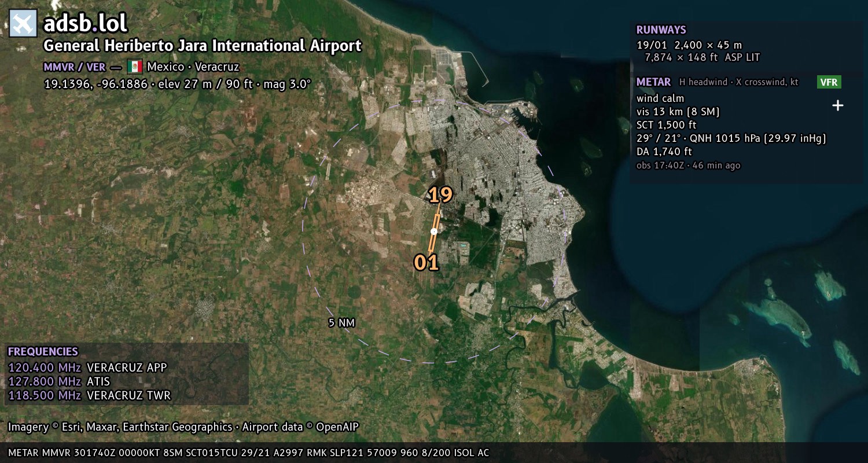Click the Mexico flag icon
Viewport: 868px width, 463px height.
(135, 67)
